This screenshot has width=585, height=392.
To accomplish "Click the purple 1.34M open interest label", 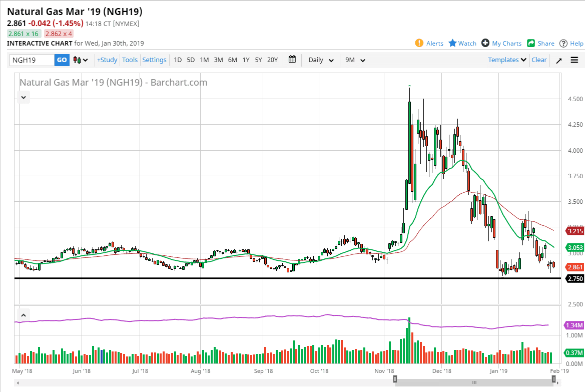I will [x=574, y=325].
